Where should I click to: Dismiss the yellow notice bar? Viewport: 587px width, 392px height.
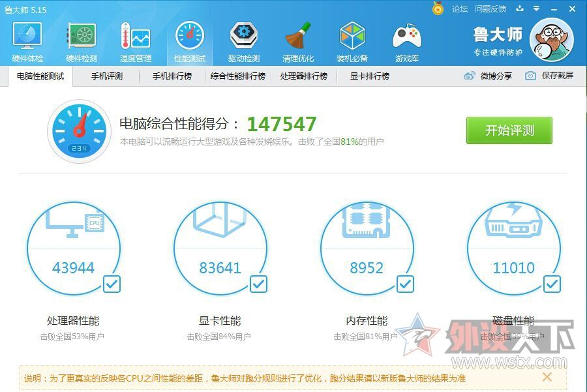(547, 377)
